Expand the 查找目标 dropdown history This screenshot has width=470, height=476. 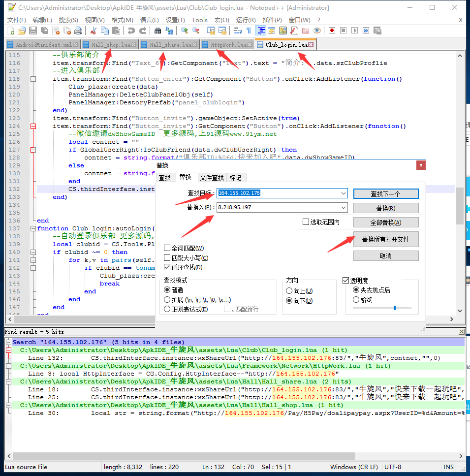pos(343,193)
